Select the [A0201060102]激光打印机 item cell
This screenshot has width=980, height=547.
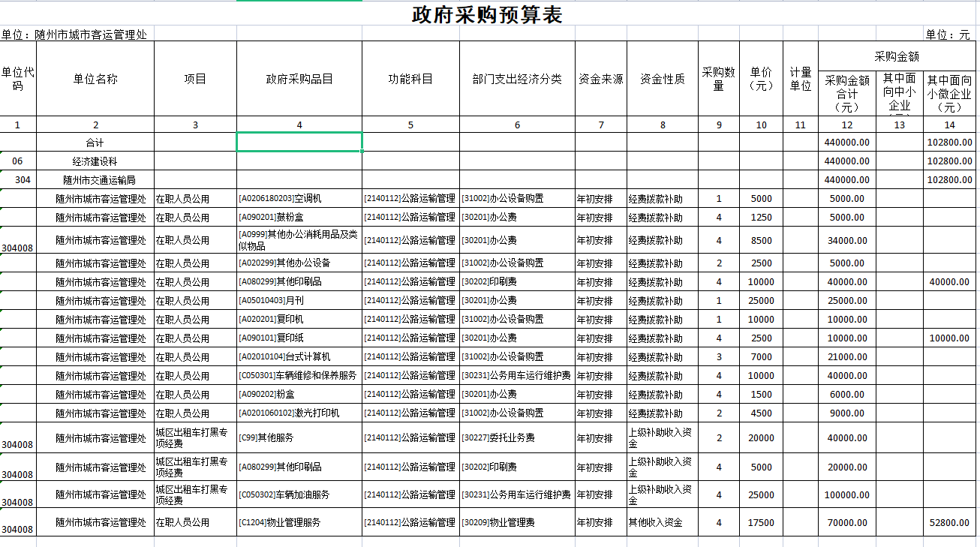point(299,413)
